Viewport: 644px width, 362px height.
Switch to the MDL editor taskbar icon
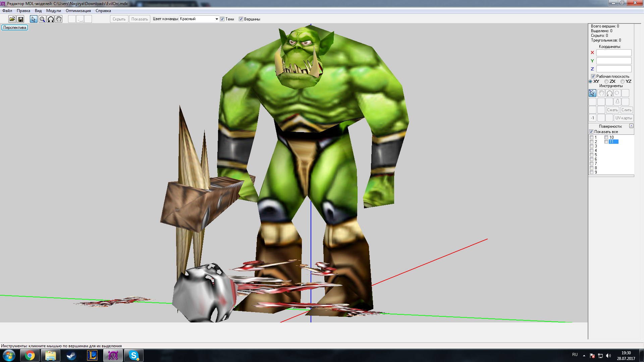[113, 355]
